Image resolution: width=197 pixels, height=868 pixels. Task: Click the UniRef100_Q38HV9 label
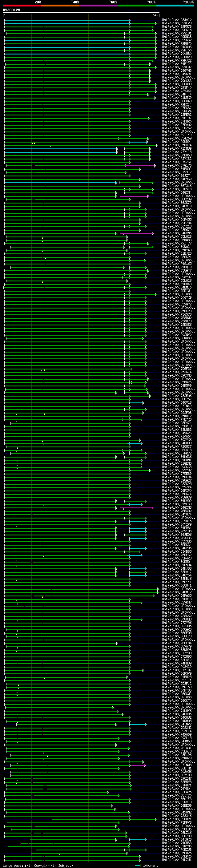point(177,57)
